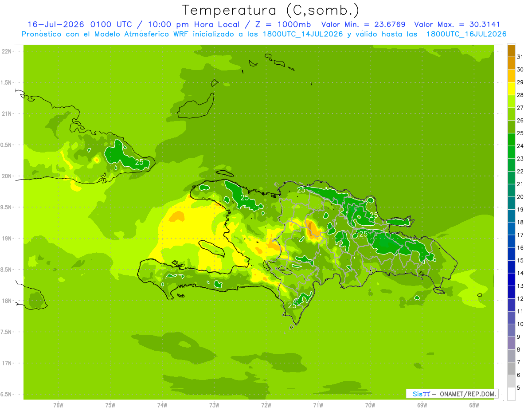
Task: Click the 'ONAMET/REP.DOM.' credit label
Action: (468, 394)
